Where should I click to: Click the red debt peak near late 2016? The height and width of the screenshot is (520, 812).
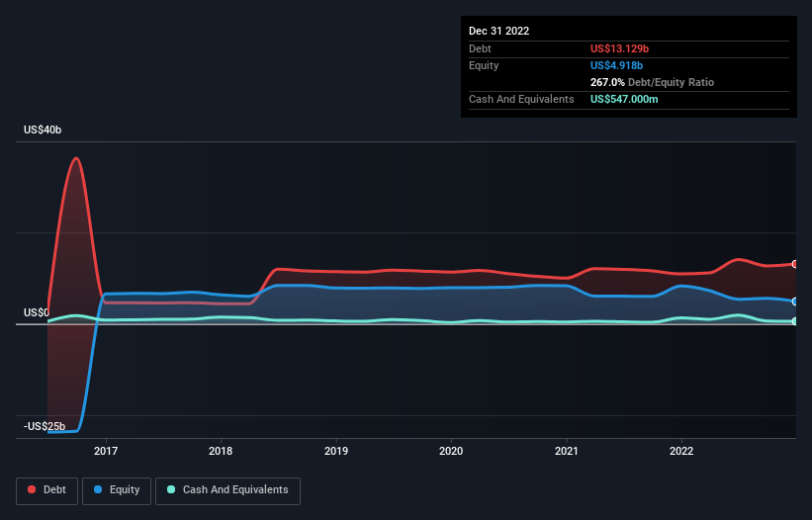coord(76,158)
